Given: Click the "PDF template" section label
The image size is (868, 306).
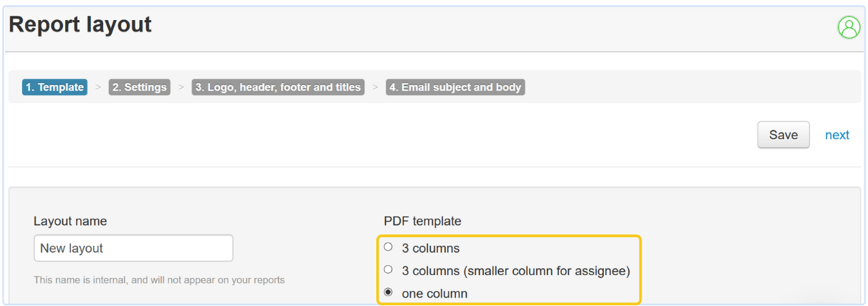Looking at the screenshot, I should (x=423, y=221).
